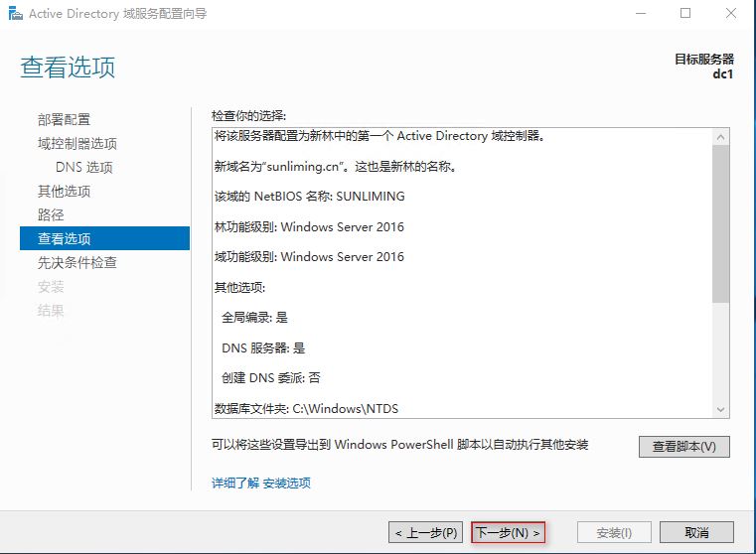Click 林功能级别: Windows Server 2016 line
Image resolution: width=756 pixels, height=554 pixels.
coord(309,227)
